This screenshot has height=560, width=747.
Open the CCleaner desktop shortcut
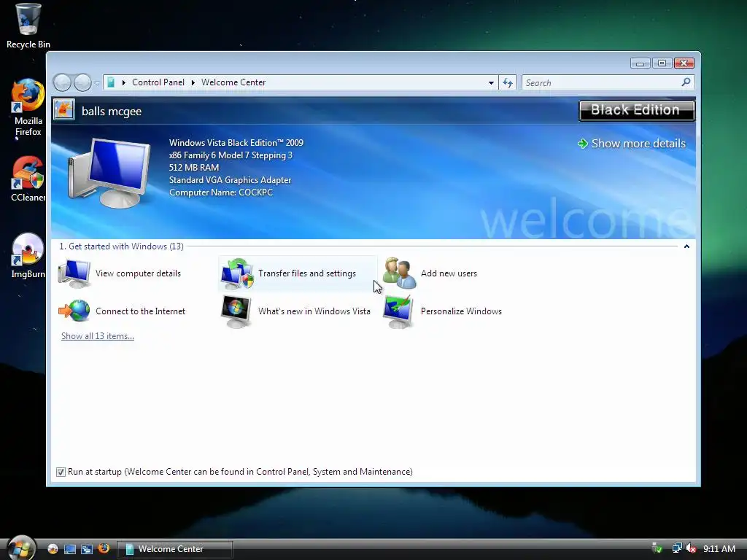pyautogui.click(x=28, y=179)
